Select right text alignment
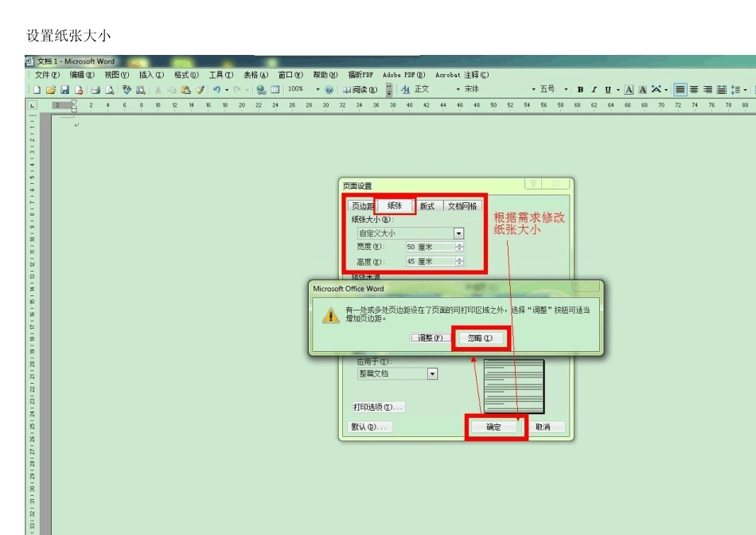The width and height of the screenshot is (756, 535). pyautogui.click(x=707, y=90)
